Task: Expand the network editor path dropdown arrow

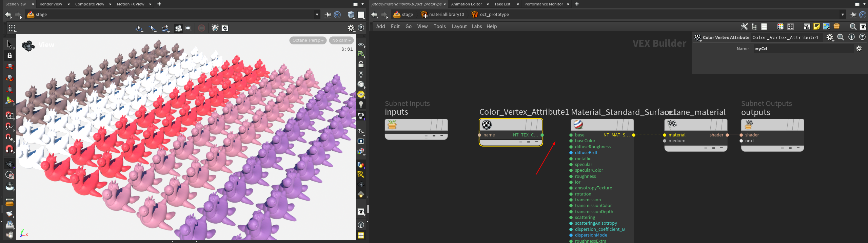Action: pos(843,15)
